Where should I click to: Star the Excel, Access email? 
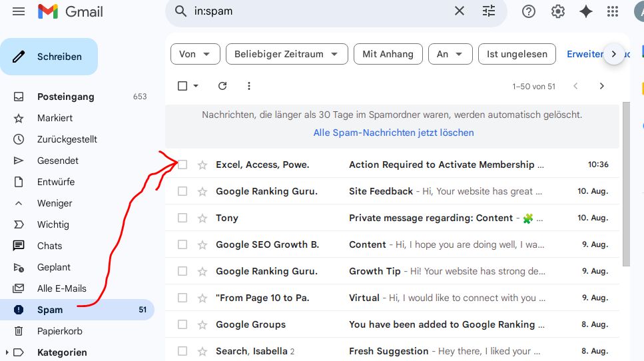click(x=202, y=165)
